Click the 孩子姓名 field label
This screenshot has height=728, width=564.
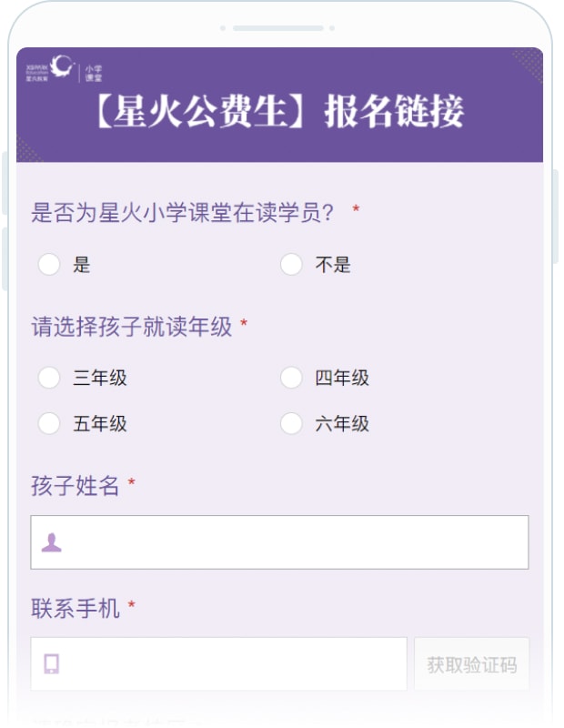click(73, 487)
